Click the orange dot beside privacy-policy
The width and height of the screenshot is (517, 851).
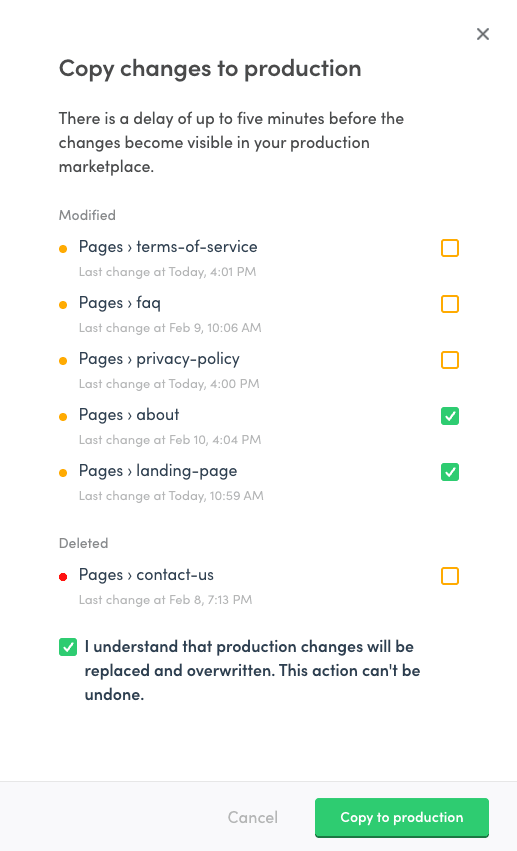pyautogui.click(x=63, y=360)
